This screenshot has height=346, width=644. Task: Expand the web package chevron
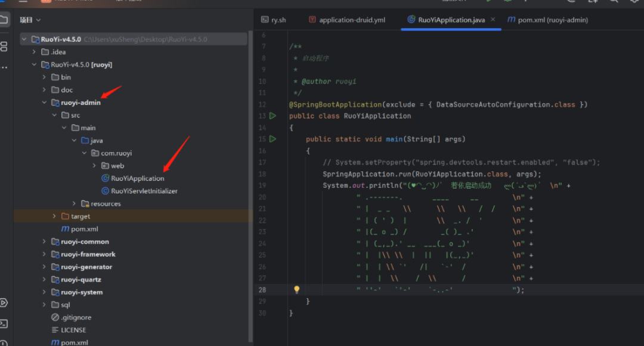pyautogui.click(x=94, y=166)
